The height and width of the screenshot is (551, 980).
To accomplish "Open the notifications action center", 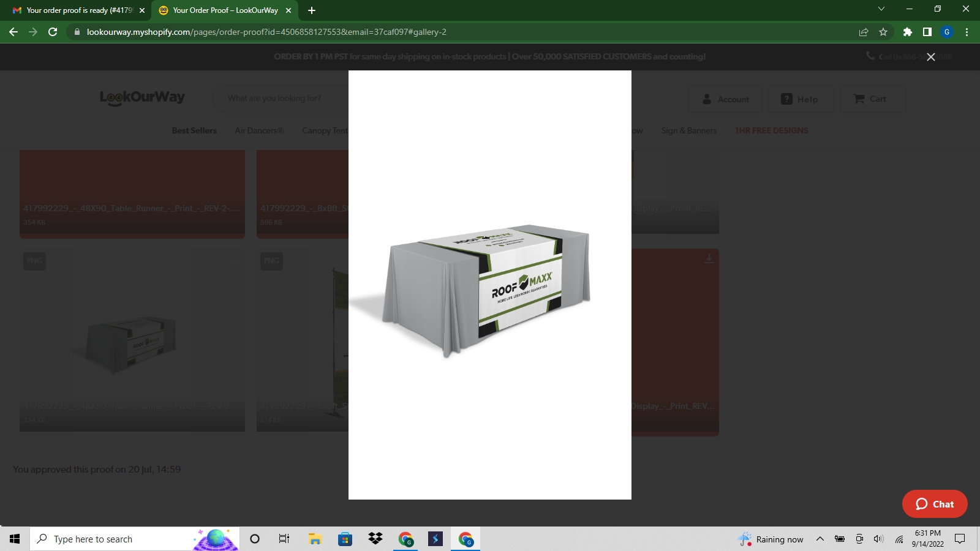I will pyautogui.click(x=960, y=539).
